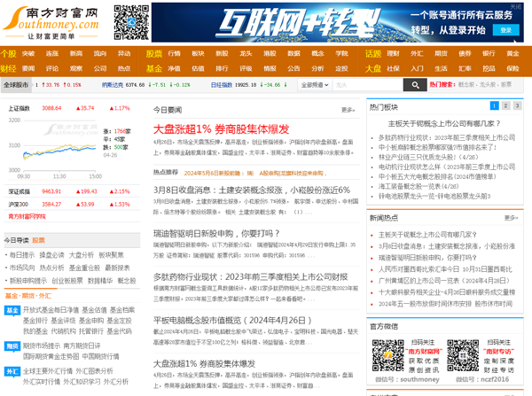Open the 南方财富网 WeChat QR code
The height and width of the screenshot is (396, 532).
click(x=388, y=355)
